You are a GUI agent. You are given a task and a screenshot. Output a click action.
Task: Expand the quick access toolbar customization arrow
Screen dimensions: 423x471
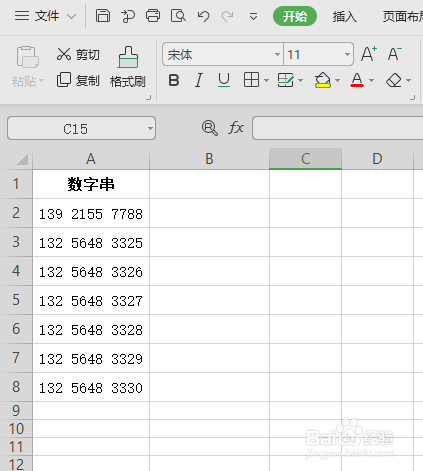tap(253, 16)
